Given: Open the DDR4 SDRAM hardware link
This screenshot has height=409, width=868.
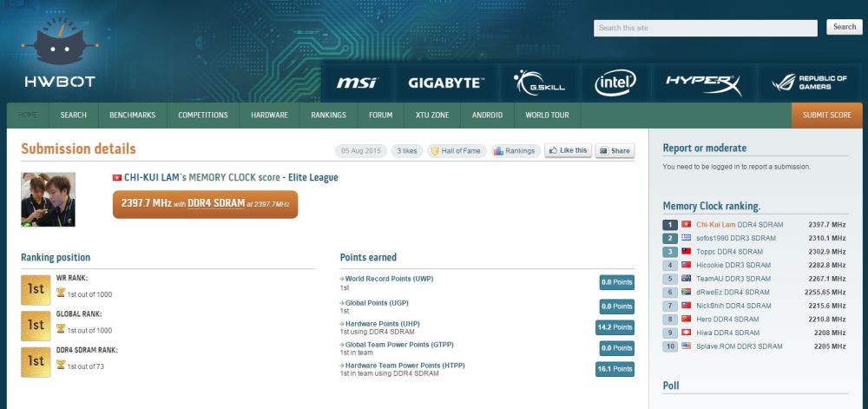Looking at the screenshot, I should point(216,204).
